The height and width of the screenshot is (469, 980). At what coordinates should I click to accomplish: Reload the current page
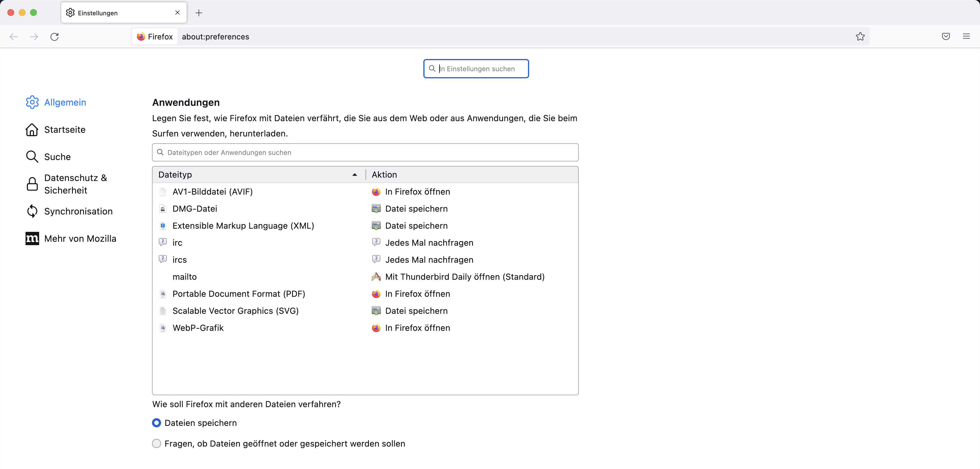point(54,37)
